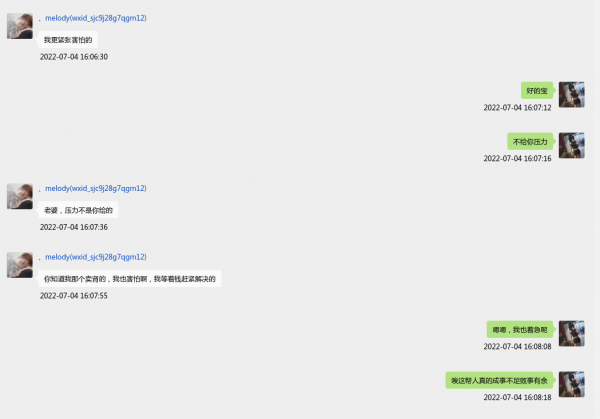Select the green 不给你压力 message bubble

point(530,142)
